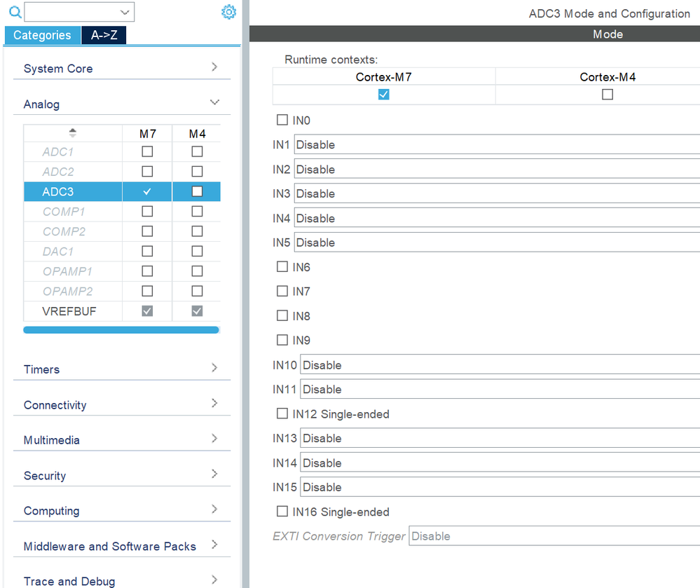The width and height of the screenshot is (700, 588).
Task: Open the IN1 Disable dropdown
Action: point(497,144)
